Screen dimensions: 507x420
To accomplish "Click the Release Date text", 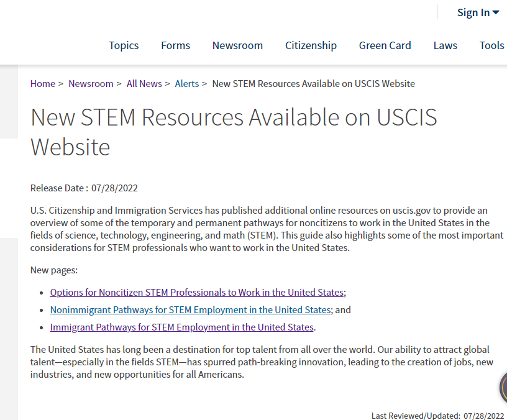I will coord(84,188).
